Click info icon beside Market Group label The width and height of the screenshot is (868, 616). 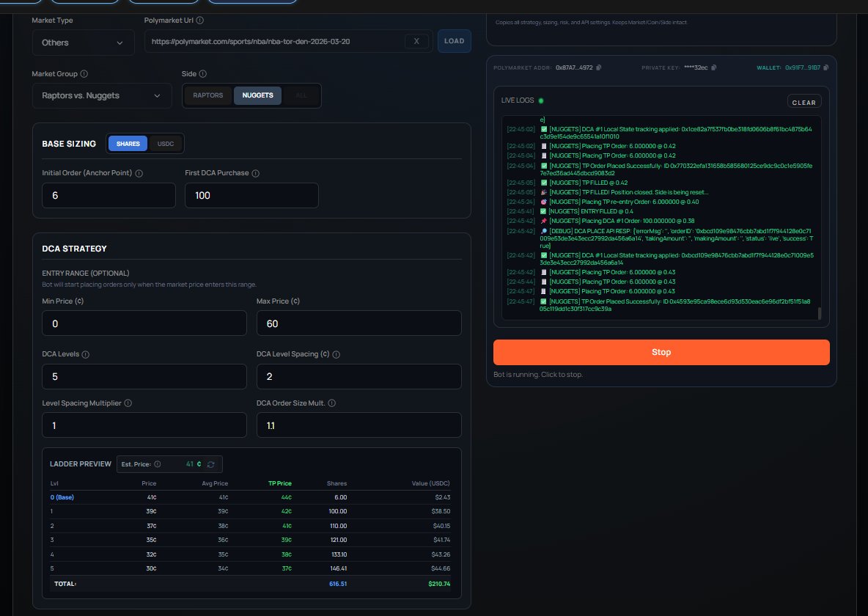click(x=84, y=73)
